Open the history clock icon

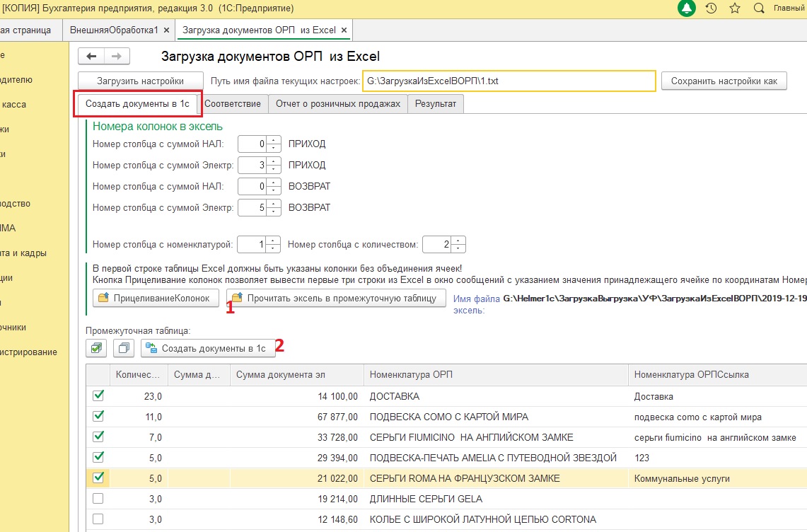711,8
